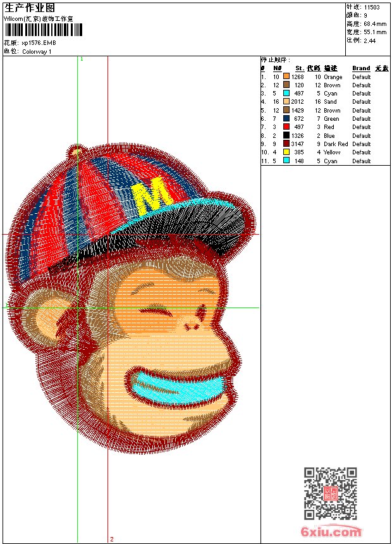Select the stitch count '2012'
The width and height of the screenshot is (392, 544).
[297, 102]
